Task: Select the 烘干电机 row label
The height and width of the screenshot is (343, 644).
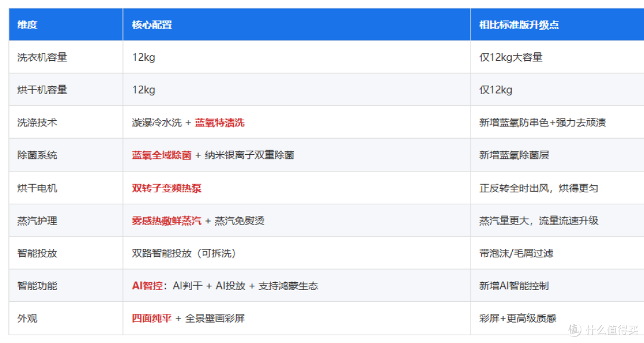Action: point(38,188)
